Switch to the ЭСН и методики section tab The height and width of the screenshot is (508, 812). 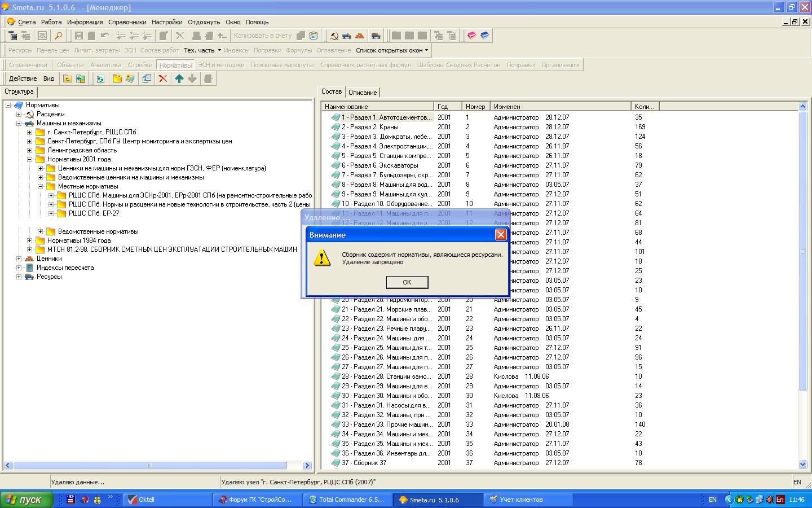click(x=221, y=65)
